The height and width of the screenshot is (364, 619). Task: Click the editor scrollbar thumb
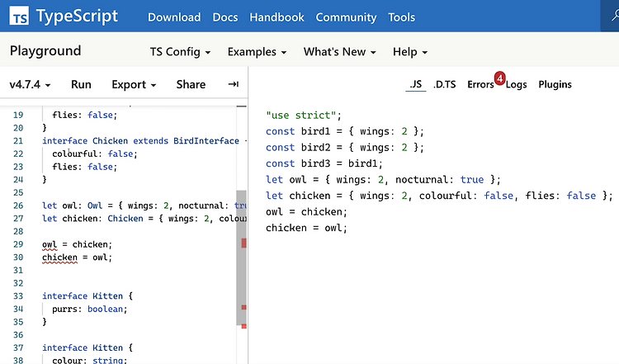(241, 258)
